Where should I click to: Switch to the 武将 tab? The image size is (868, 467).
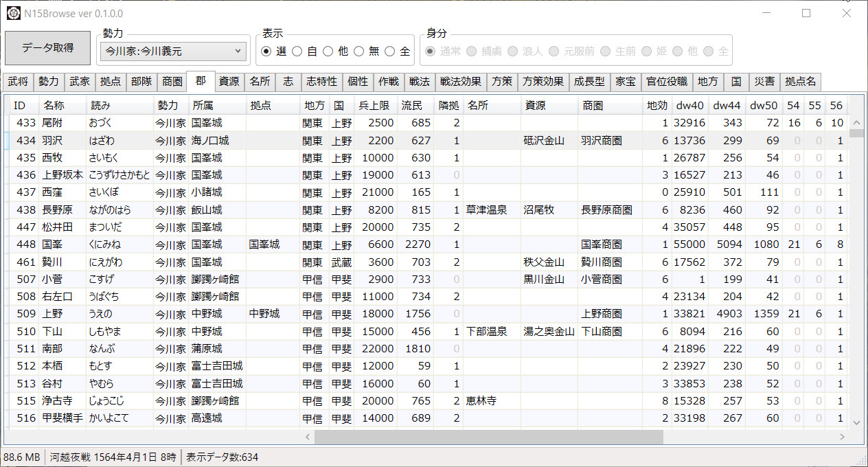pyautogui.click(x=19, y=82)
